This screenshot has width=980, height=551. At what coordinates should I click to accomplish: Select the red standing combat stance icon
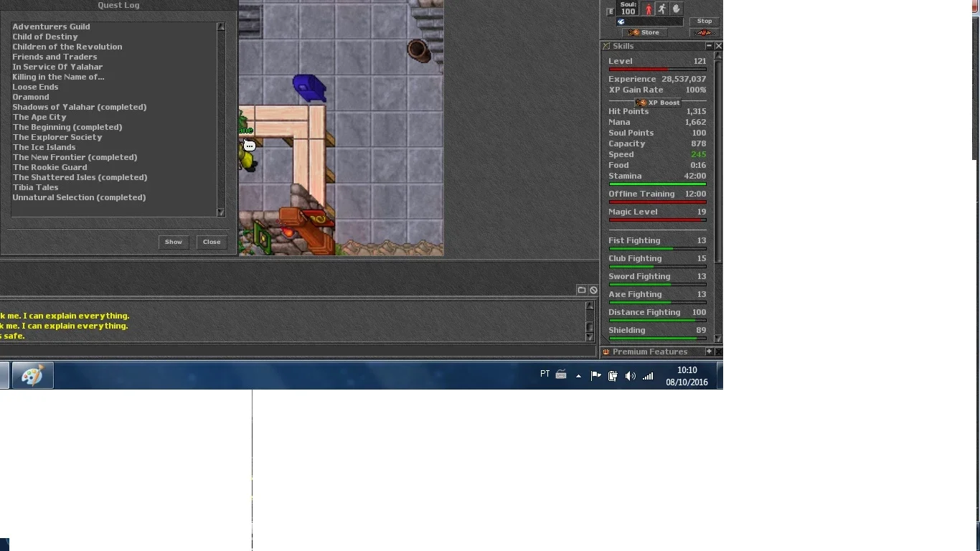[649, 9]
